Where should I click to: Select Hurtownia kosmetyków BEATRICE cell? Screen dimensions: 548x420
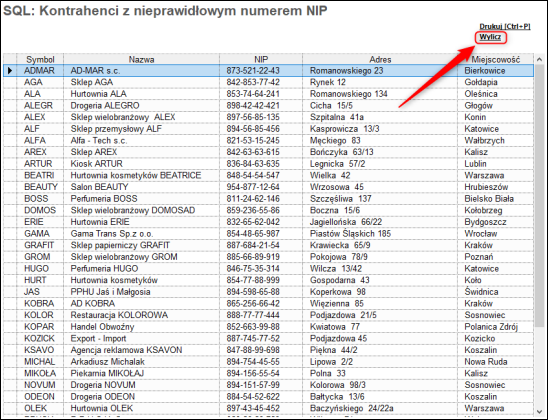point(142,175)
